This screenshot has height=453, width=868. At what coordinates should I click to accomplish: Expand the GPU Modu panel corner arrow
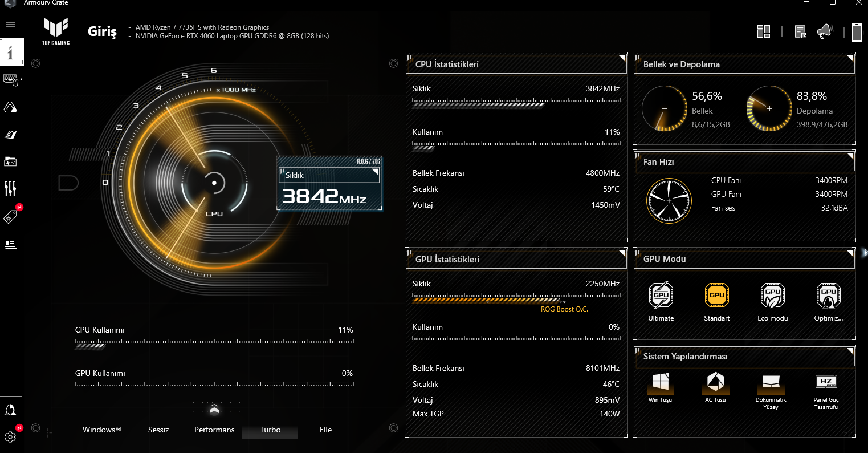pyautogui.click(x=850, y=253)
